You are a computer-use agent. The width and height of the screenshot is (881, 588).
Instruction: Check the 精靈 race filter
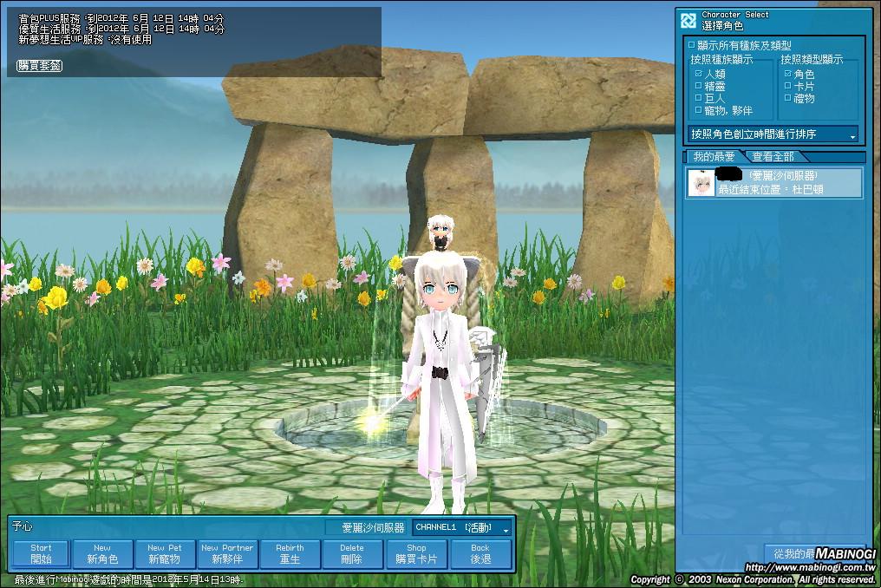(699, 87)
